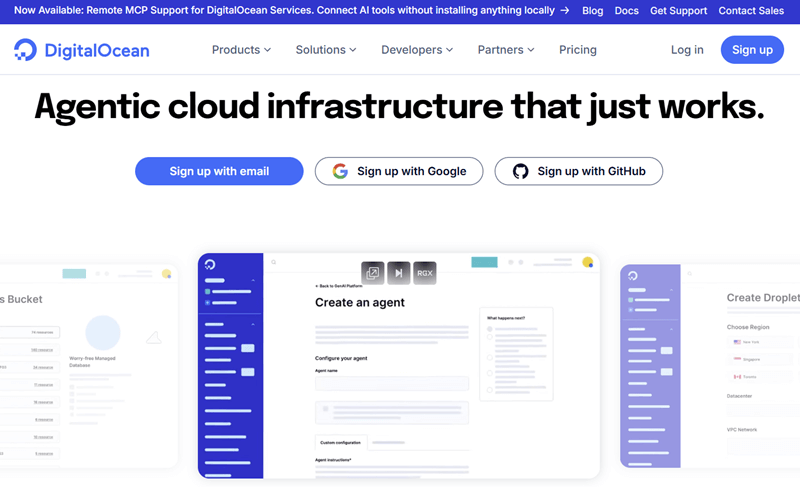Open the Remote MCP Support announcement
The height and width of the screenshot is (487, 800).
tap(291, 10)
